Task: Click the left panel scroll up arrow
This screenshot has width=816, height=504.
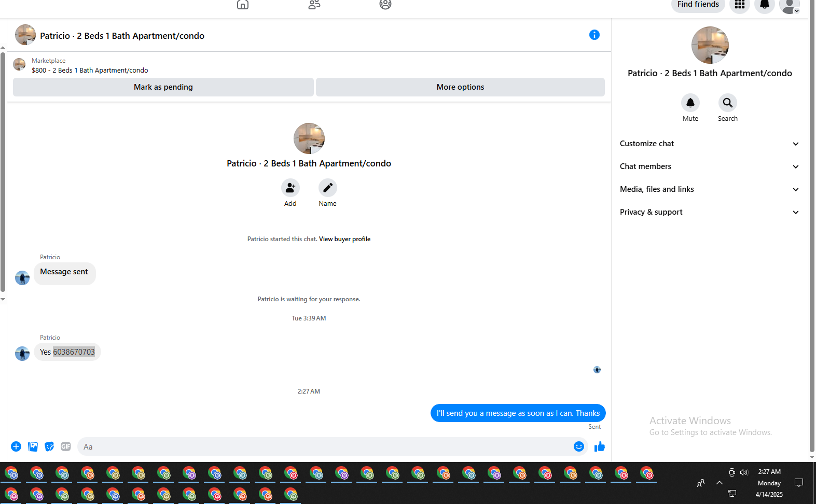Action: [3, 47]
